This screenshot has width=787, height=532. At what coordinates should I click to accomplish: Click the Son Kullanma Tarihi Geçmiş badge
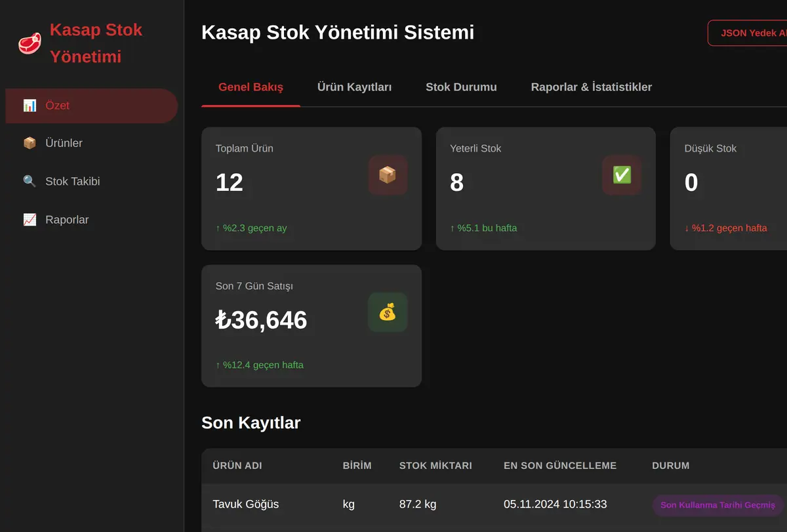[x=717, y=505]
